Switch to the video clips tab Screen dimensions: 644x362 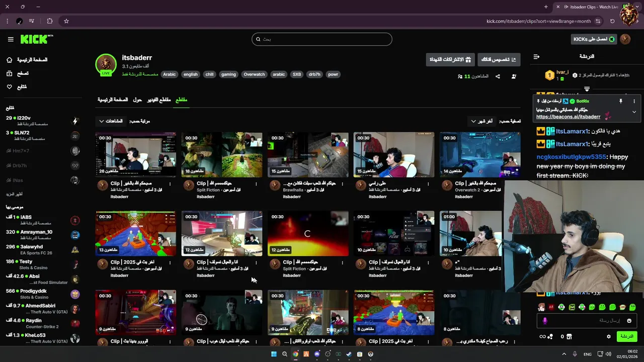tap(159, 100)
